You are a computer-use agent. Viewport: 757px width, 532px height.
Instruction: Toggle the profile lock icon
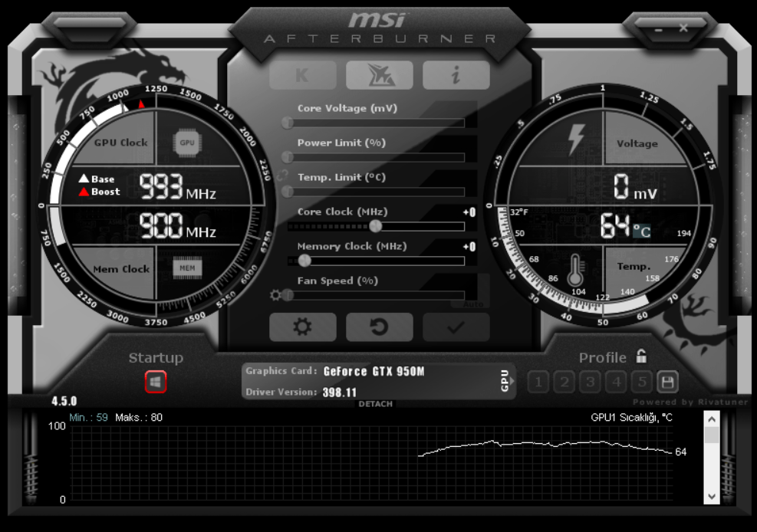[x=641, y=356]
